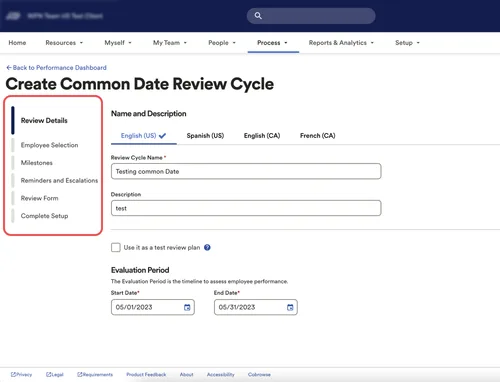Open the End Date calendar picker
Screen dimensions: 500x382
[290, 307]
